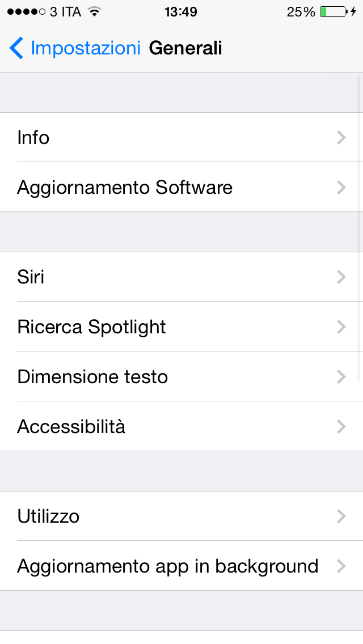
Task: Tap chevron next to Info
Action: click(341, 138)
